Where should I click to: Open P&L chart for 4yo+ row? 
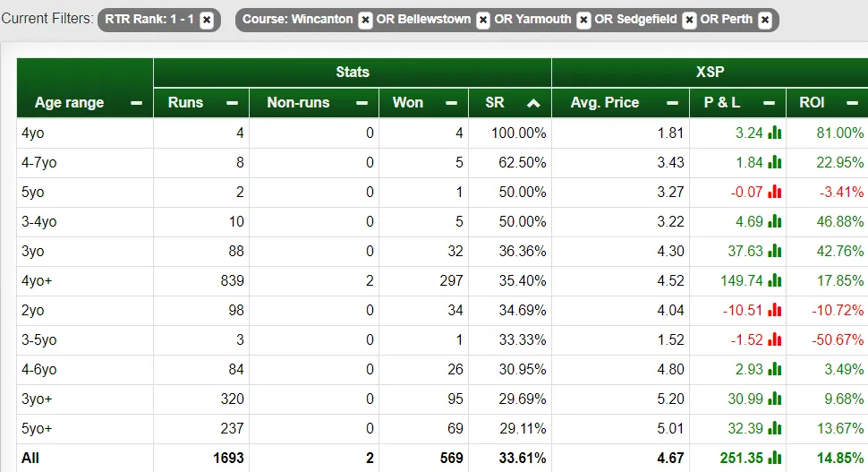(x=774, y=280)
